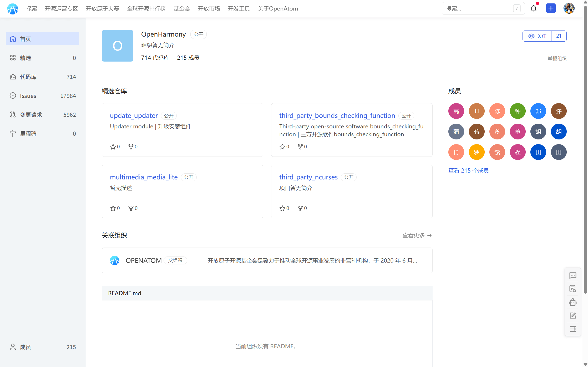Viewport: 588px width, 367px height.
Task: Toggle the 关注 watch button
Action: click(x=537, y=36)
